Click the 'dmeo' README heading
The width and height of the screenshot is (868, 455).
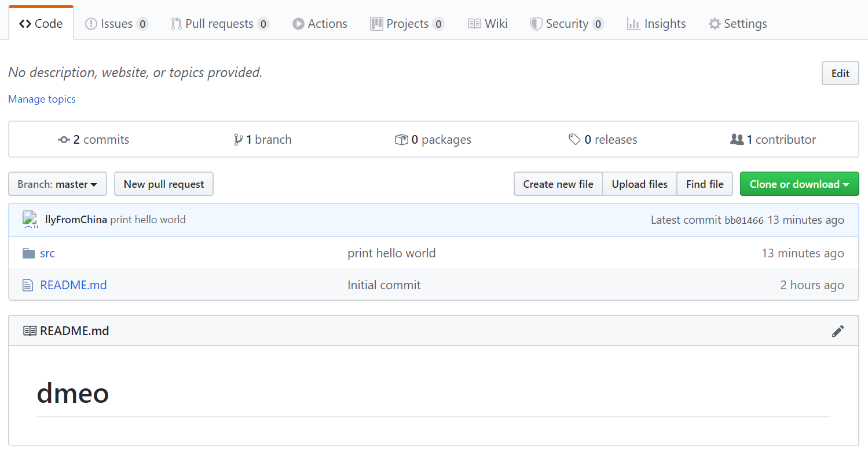pos(73,394)
